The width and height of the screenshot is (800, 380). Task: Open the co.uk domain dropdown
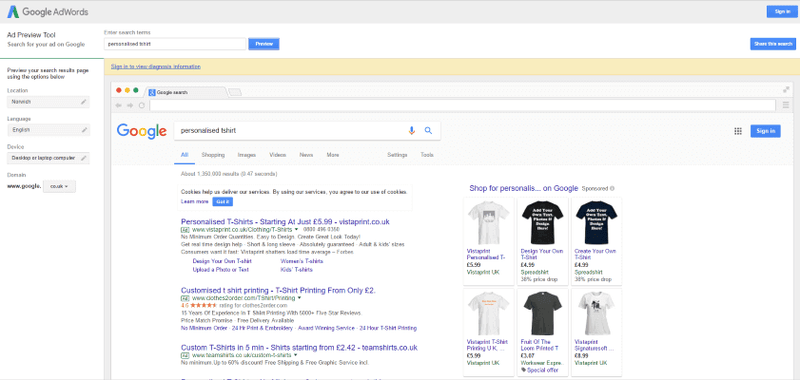pyautogui.click(x=59, y=186)
